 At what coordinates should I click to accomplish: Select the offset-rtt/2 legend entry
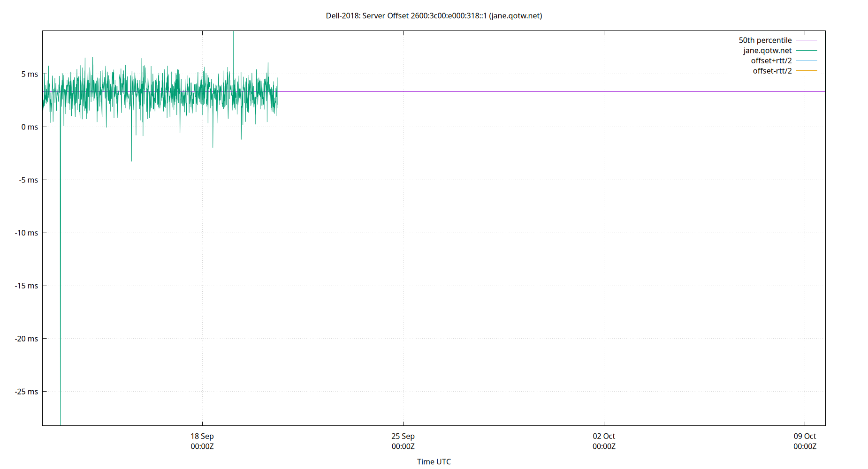pyautogui.click(x=772, y=70)
